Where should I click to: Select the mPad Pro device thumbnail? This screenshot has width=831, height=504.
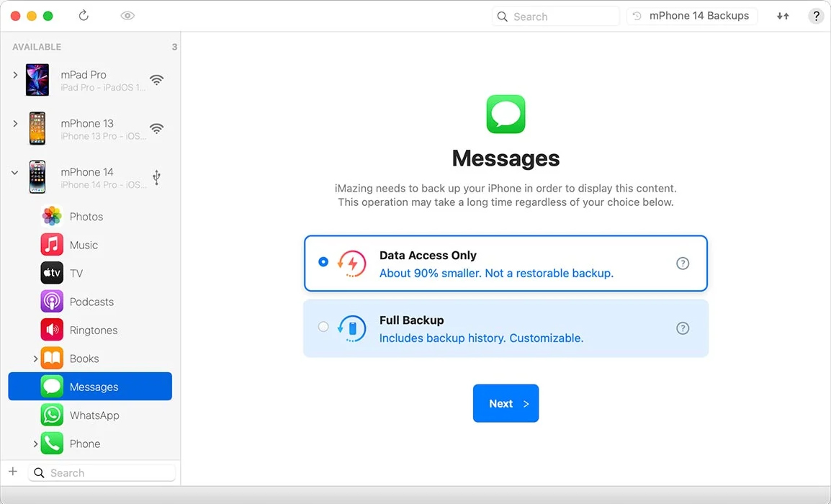pos(37,79)
